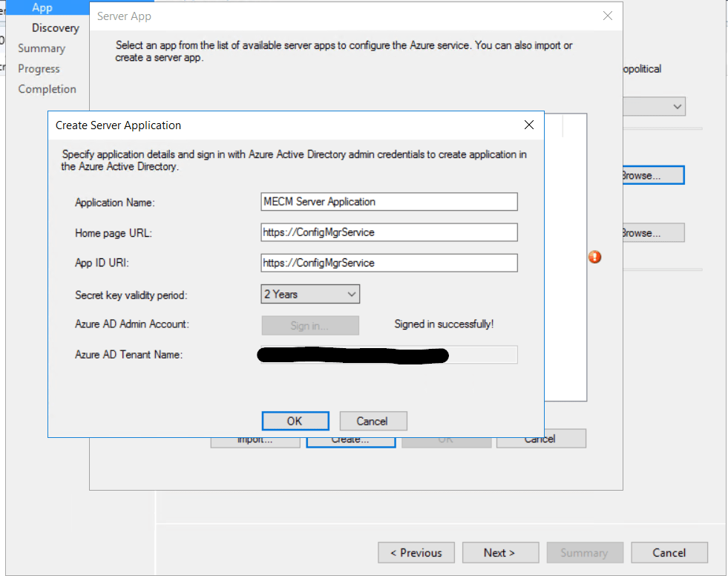The width and height of the screenshot is (728, 576).
Task: Click the Home page URL input field
Action: pyautogui.click(x=389, y=232)
